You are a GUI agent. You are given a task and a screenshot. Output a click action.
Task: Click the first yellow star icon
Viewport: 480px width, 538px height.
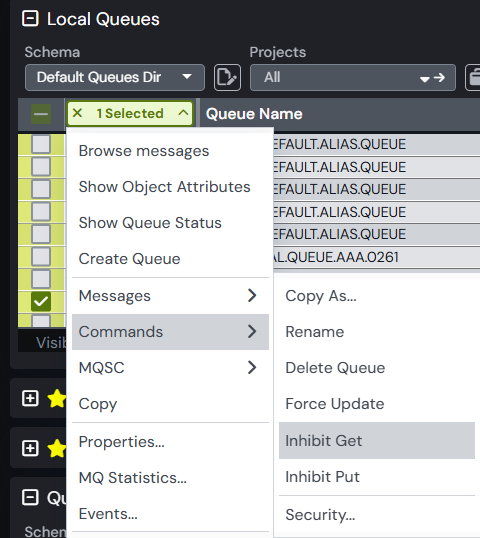[57, 398]
